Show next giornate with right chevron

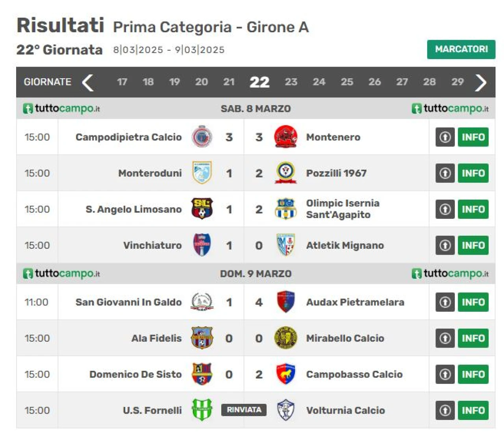(481, 82)
